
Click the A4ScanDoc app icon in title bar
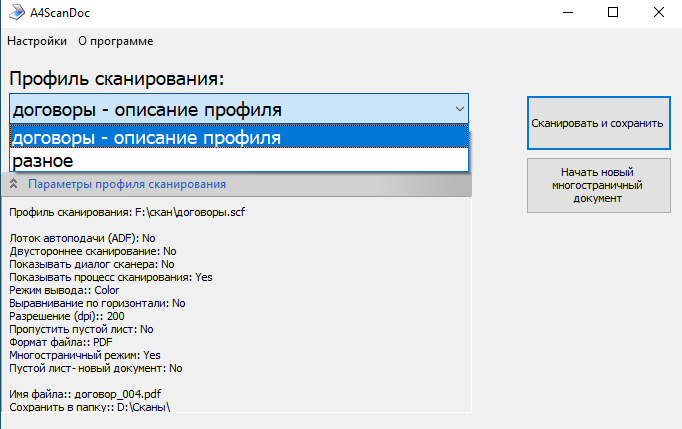(17, 13)
